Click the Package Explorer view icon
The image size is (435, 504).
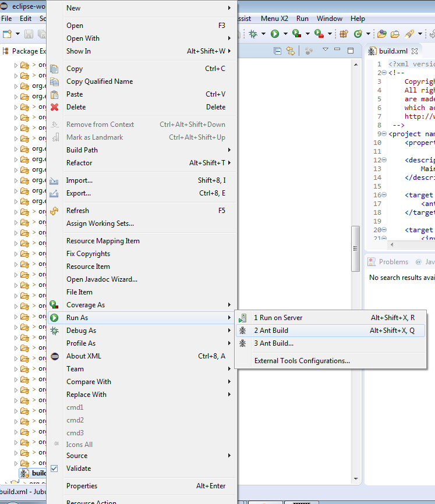point(5,51)
